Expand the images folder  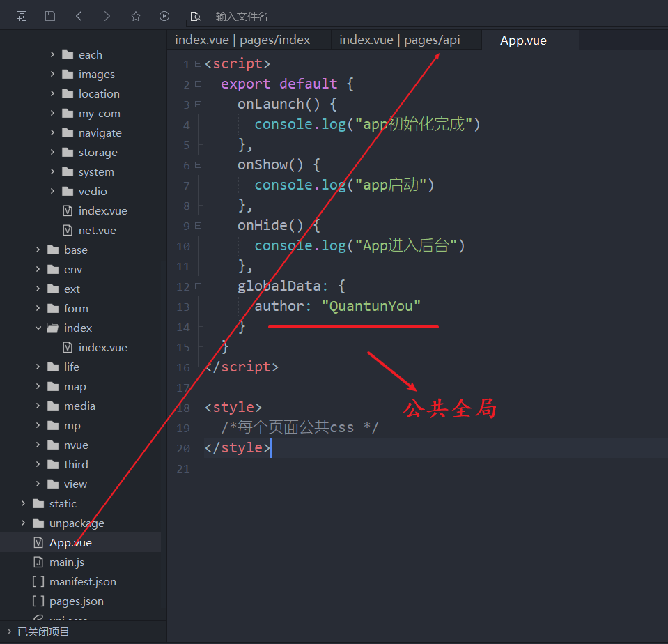click(52, 74)
